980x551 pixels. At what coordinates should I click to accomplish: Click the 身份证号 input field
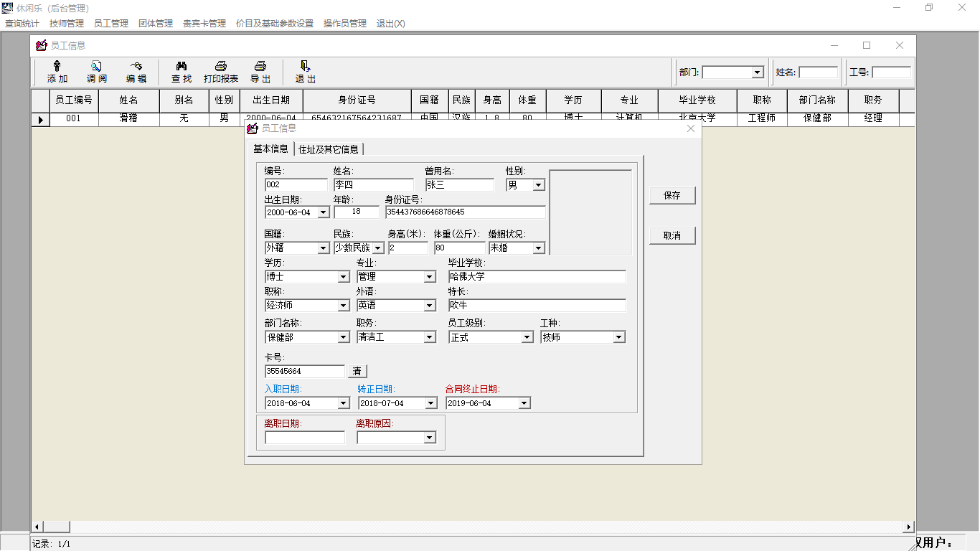[465, 212]
